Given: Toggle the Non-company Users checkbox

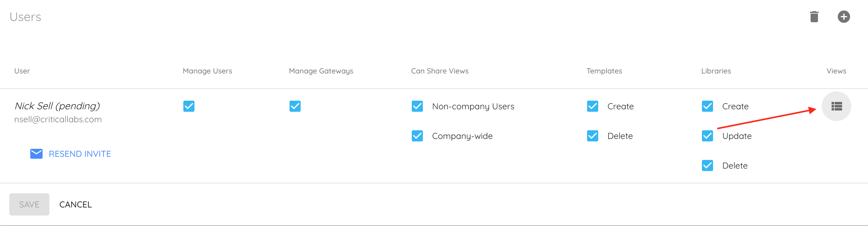Looking at the screenshot, I should coord(417,106).
